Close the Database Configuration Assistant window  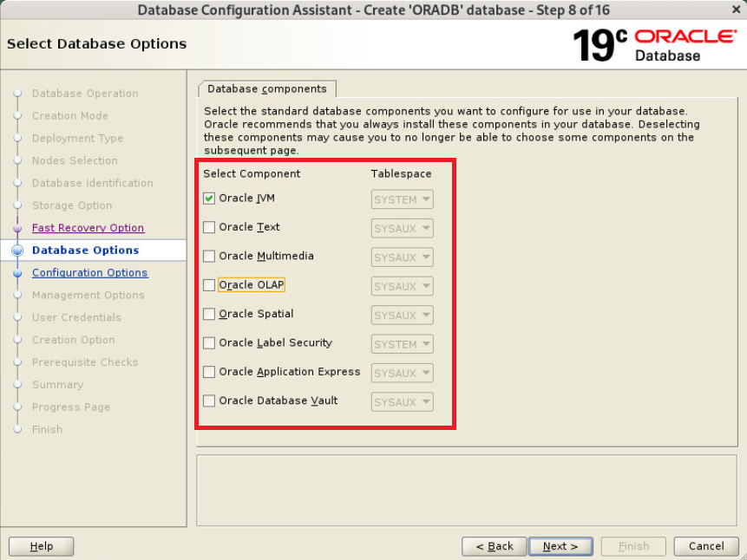point(736,9)
